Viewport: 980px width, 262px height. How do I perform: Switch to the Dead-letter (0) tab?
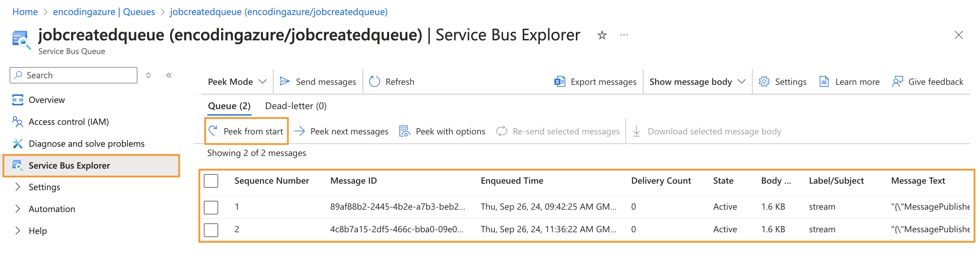point(295,106)
